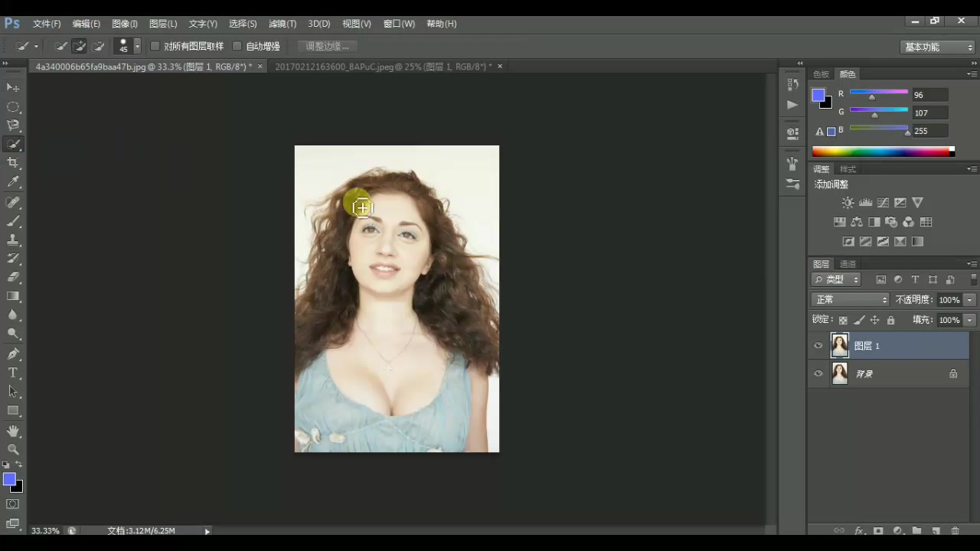
Task: Click the Subtract from Selection mode icon
Action: [98, 46]
